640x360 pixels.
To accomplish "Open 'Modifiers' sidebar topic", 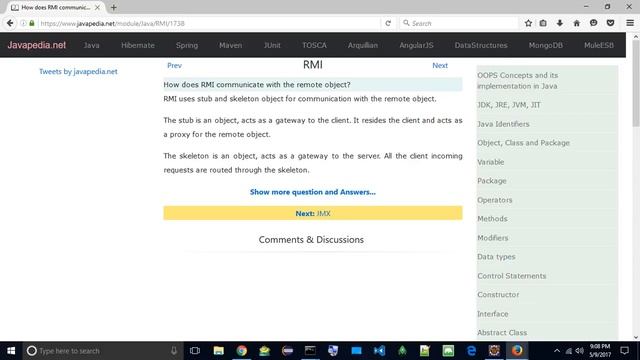I will point(493,238).
